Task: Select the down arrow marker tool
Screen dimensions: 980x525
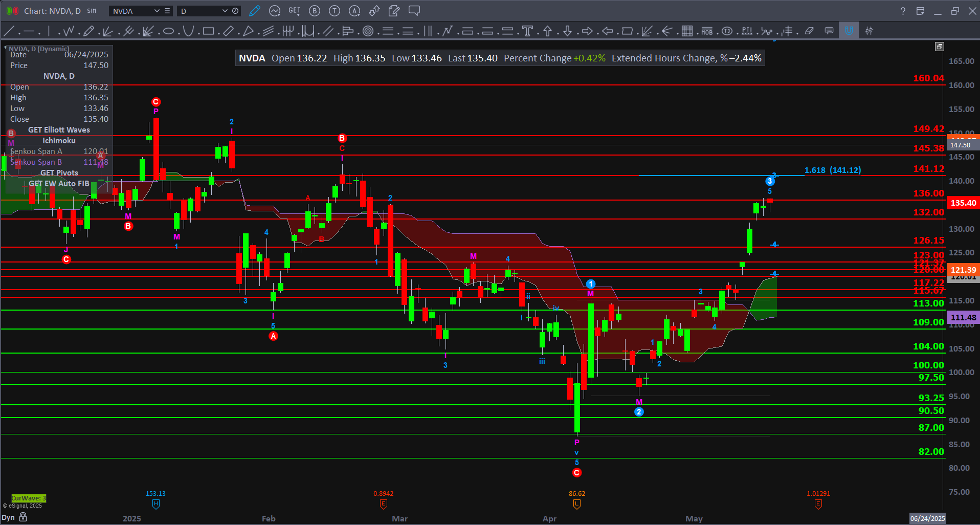Action: tap(567, 31)
